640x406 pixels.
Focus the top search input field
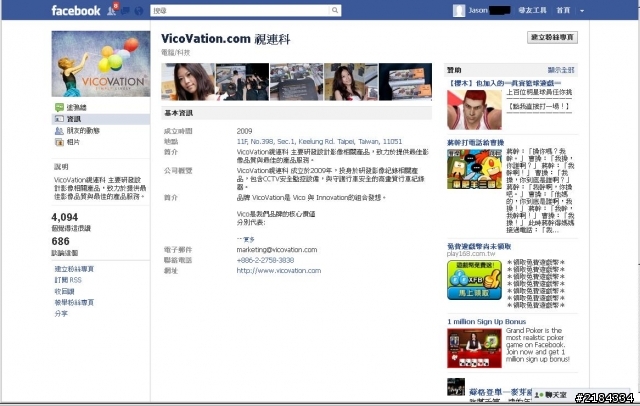(240, 11)
